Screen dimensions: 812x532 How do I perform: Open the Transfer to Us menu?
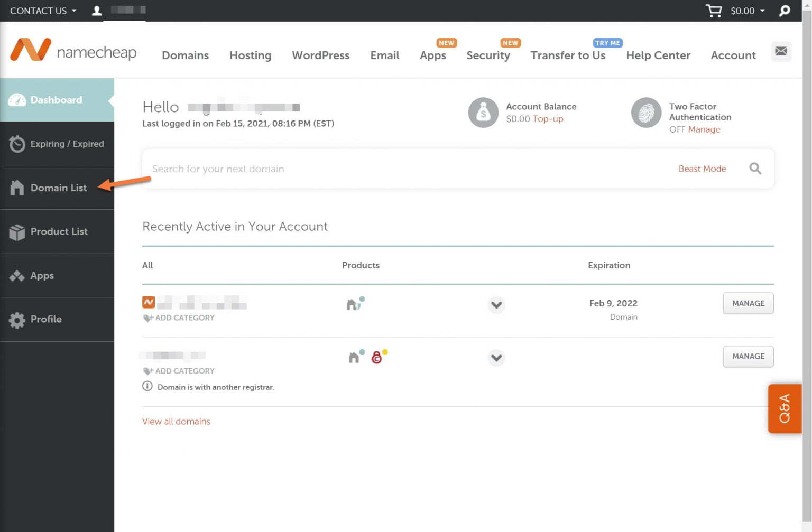click(568, 55)
